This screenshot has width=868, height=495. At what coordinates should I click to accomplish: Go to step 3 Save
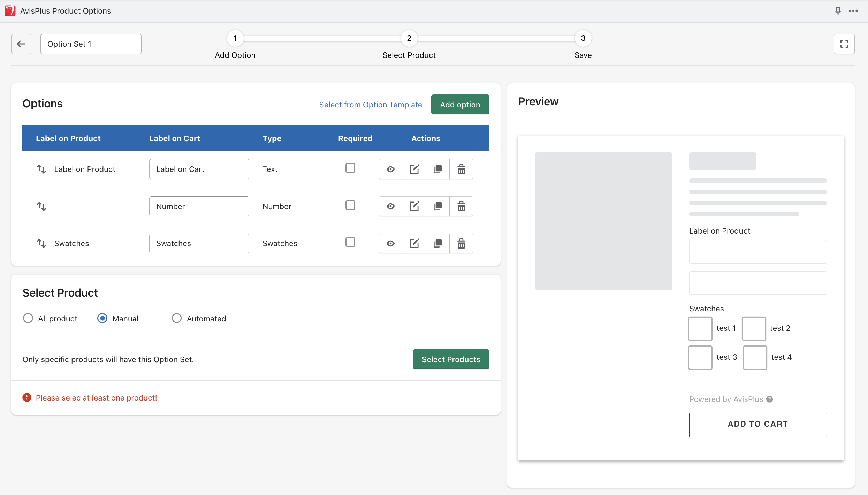coord(583,38)
